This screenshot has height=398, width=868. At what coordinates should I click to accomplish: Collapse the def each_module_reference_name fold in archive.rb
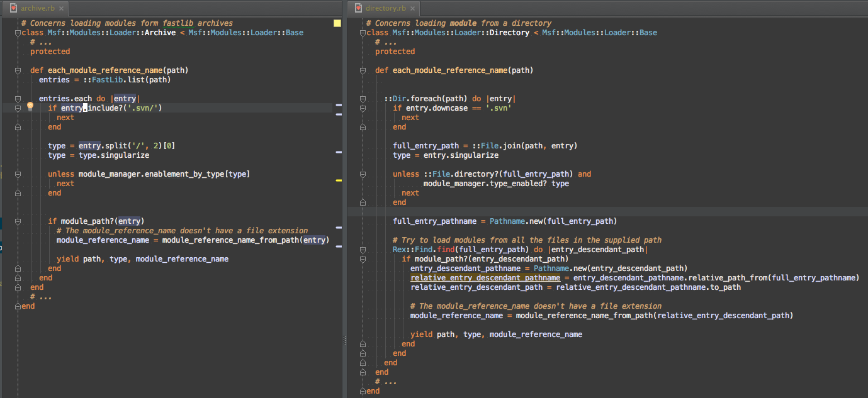[18, 70]
